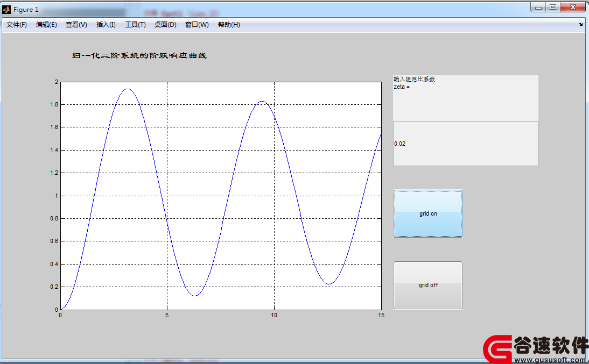Minimize the Figure 1 window
The image size is (589, 364).
coord(538,7)
